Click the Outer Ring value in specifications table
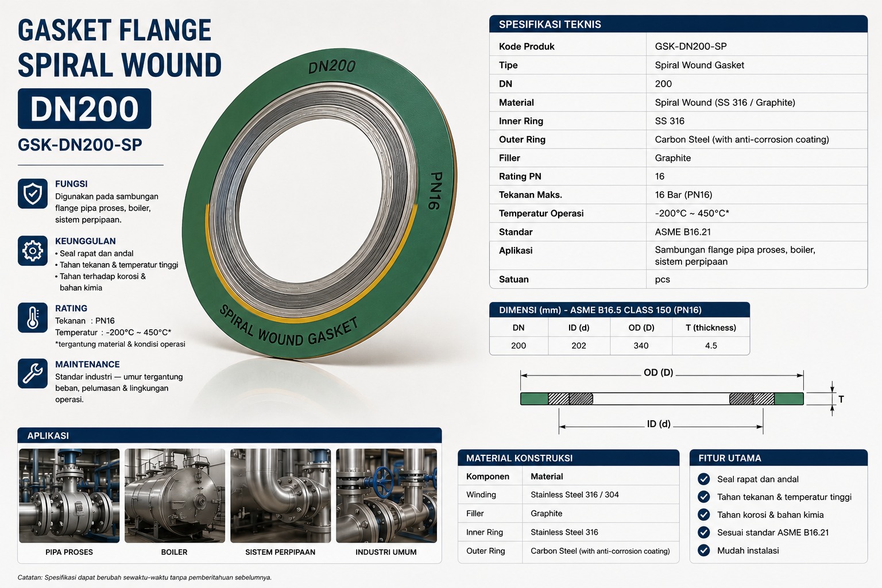Screen dimensions: 882x588 pyautogui.click(x=742, y=140)
